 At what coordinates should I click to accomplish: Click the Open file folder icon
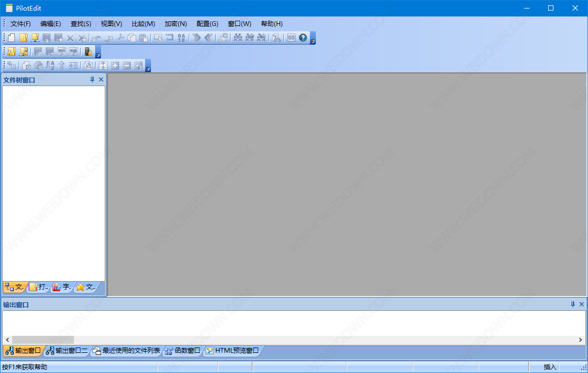click(23, 38)
